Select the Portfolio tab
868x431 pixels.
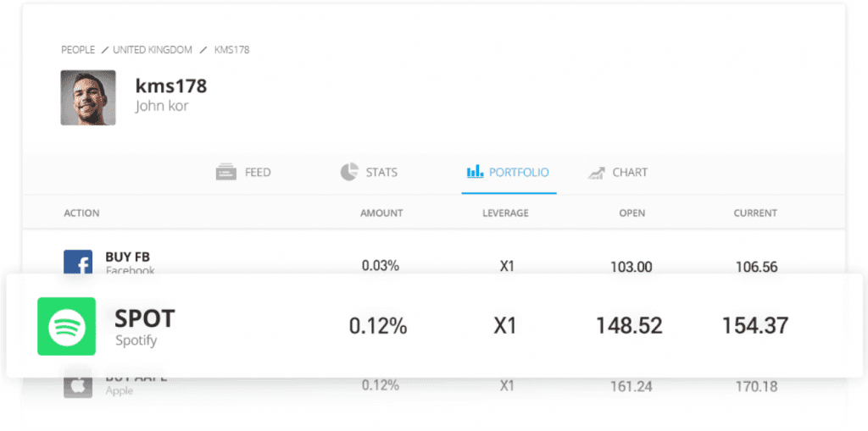click(x=509, y=172)
